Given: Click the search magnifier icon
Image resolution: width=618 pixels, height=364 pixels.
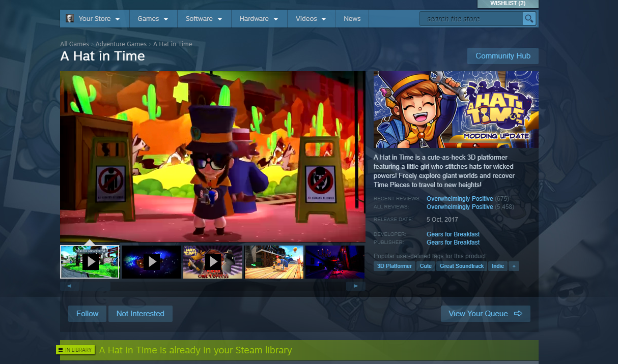Looking at the screenshot, I should tap(529, 19).
